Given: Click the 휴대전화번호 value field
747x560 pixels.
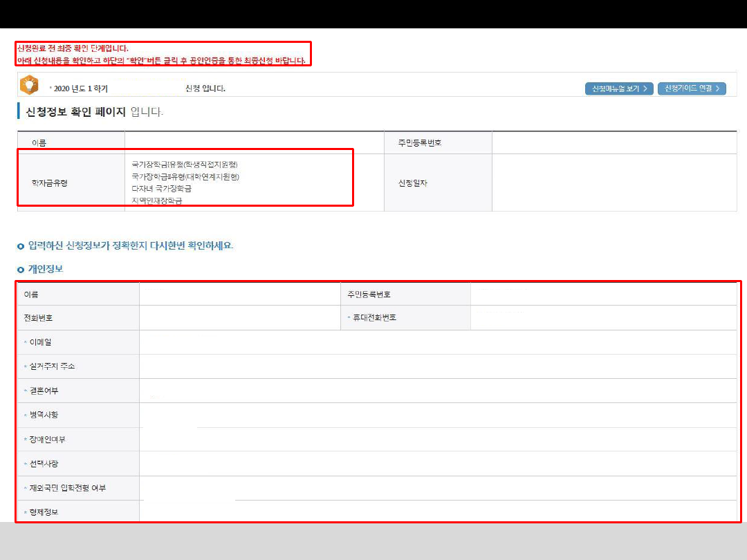Looking at the screenshot, I should [603, 318].
